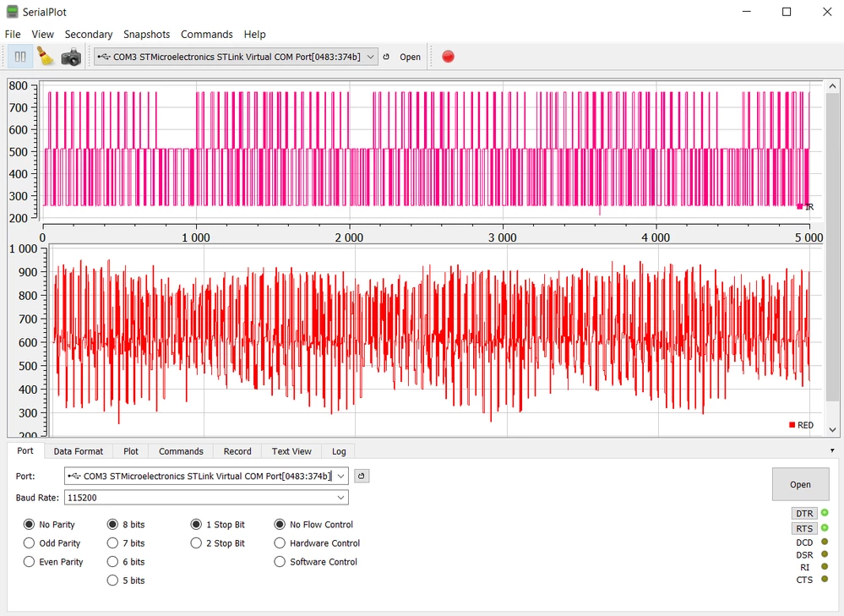Select 2 Stop Bit
This screenshot has width=844, height=616.
pos(217,543)
